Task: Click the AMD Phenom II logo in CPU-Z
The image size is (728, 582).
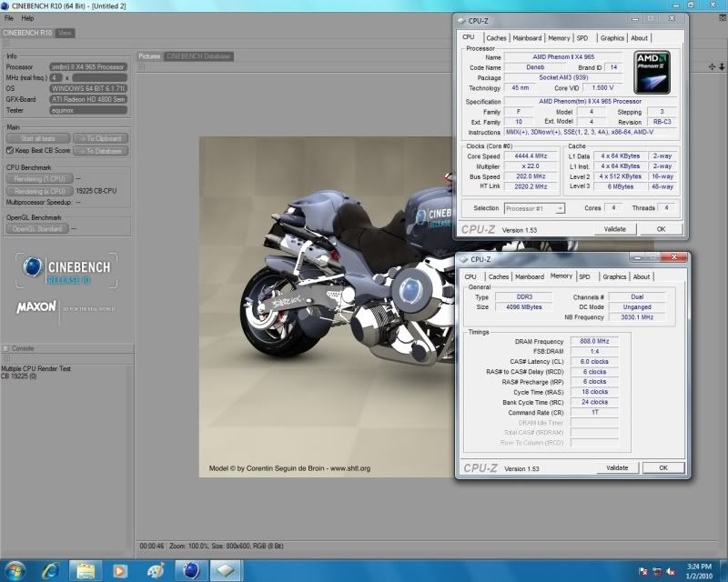Action: click(652, 73)
